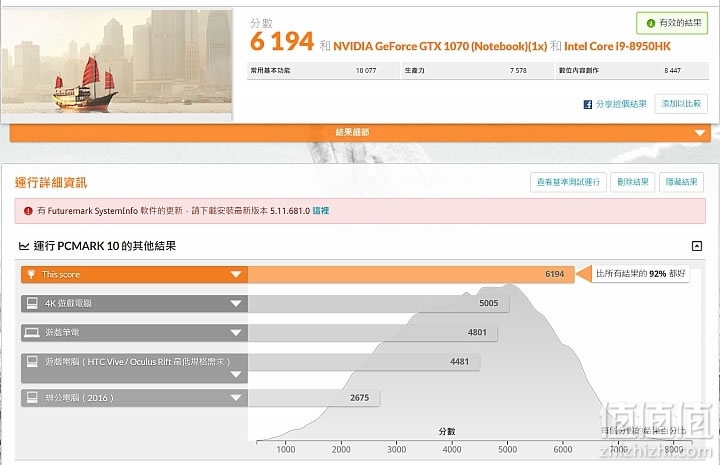The width and height of the screenshot is (720, 465).
Task: Click the large 6 194 score number
Action: (x=282, y=41)
